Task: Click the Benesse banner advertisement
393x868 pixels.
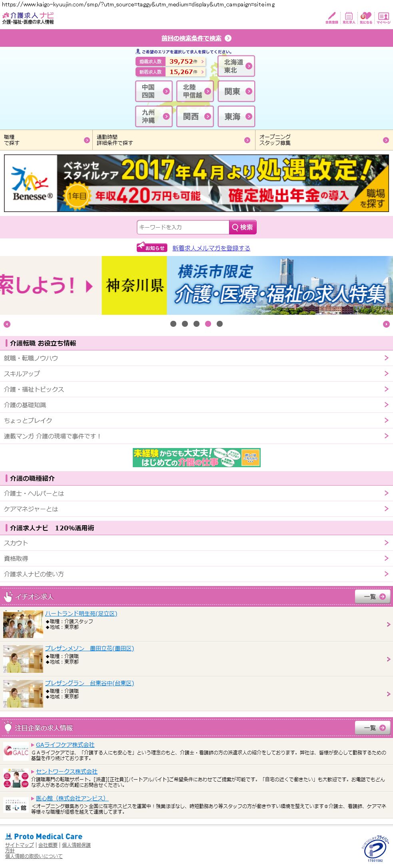Action: pos(196,183)
